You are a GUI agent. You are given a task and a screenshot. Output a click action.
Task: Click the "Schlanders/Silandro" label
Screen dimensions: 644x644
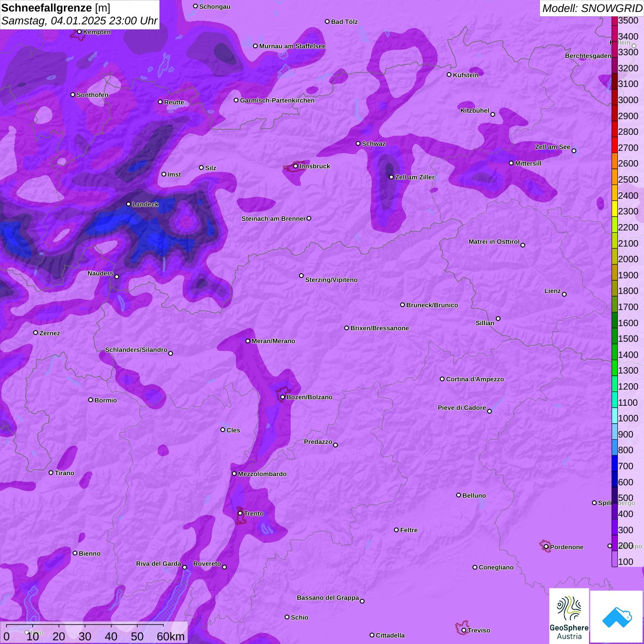pyautogui.click(x=136, y=350)
